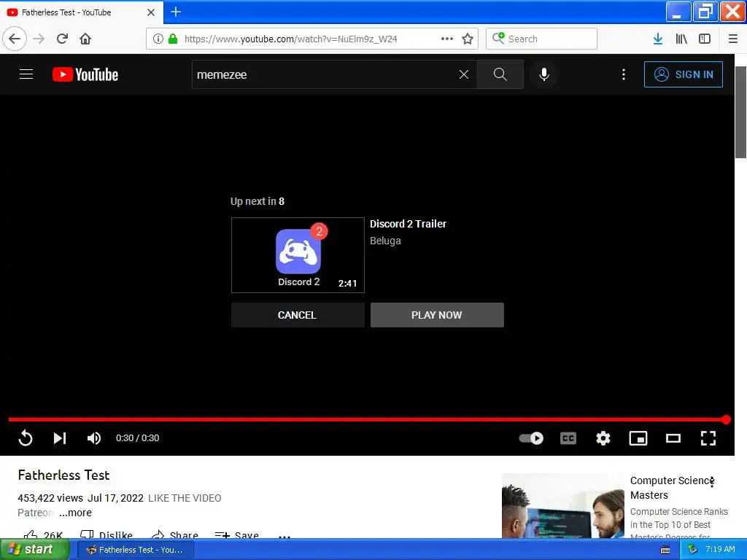Open the Firefox downloads panel
Image resolution: width=747 pixels, height=560 pixels.
click(658, 39)
